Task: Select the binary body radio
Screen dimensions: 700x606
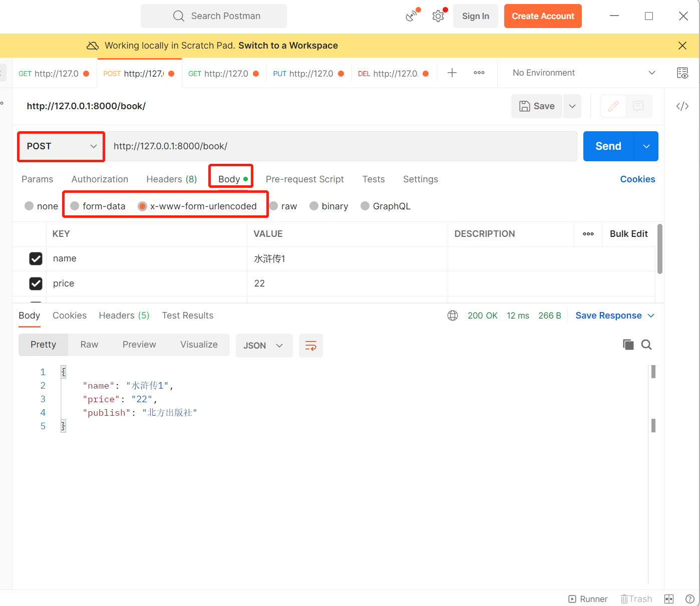Action: (x=314, y=206)
